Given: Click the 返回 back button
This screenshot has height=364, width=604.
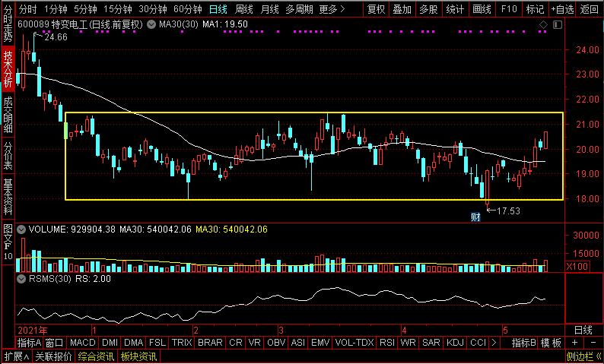Looking at the screenshot, I should (x=590, y=9).
